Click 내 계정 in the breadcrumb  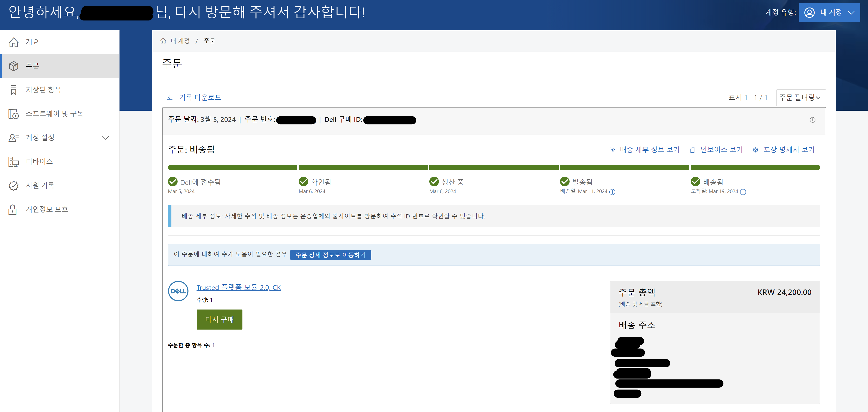[x=180, y=41]
